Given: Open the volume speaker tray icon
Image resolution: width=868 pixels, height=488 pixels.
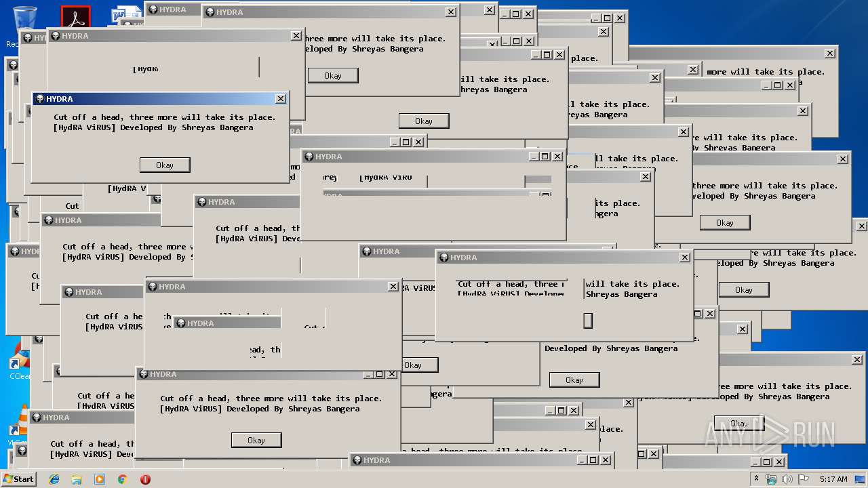Looking at the screenshot, I should (787, 479).
